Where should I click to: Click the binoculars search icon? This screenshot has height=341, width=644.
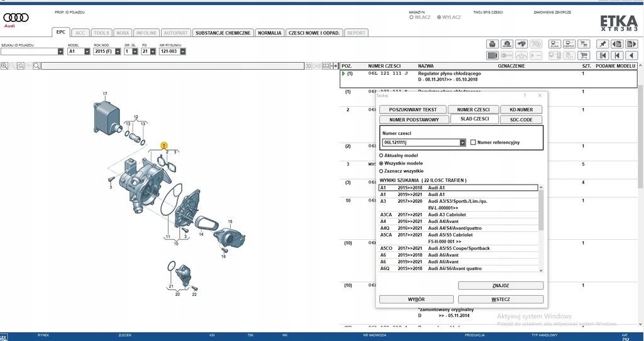click(521, 44)
